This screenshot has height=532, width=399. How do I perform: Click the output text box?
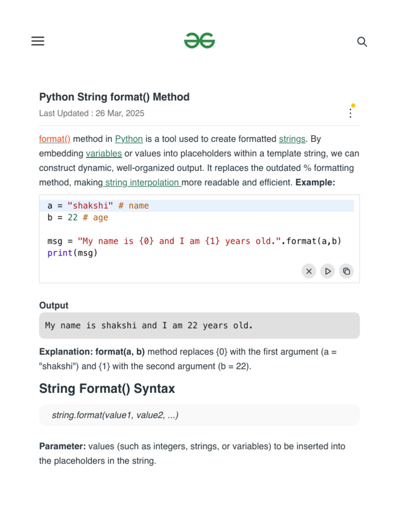(199, 326)
